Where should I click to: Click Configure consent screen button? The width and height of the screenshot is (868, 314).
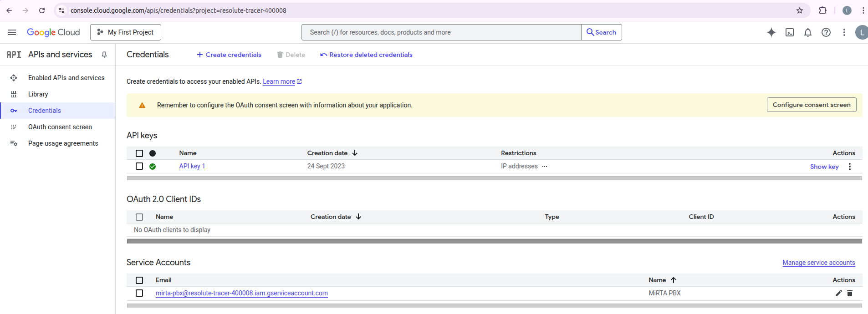pos(811,105)
